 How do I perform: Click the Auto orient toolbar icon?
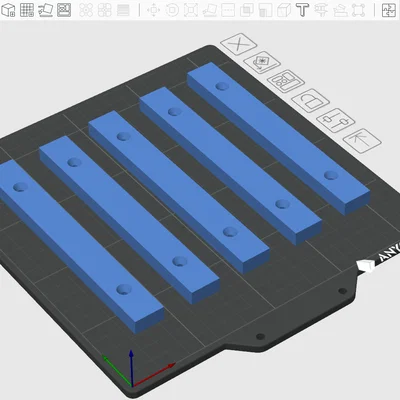(x=45, y=10)
